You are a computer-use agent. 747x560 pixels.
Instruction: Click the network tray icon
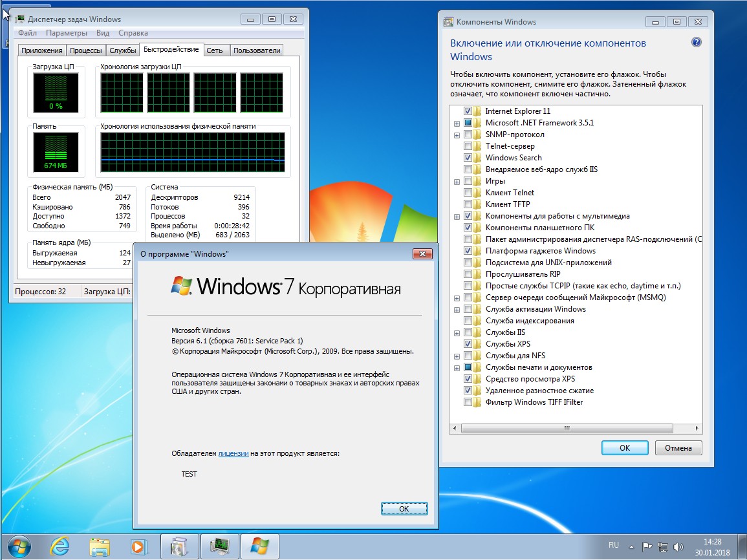[x=663, y=546]
